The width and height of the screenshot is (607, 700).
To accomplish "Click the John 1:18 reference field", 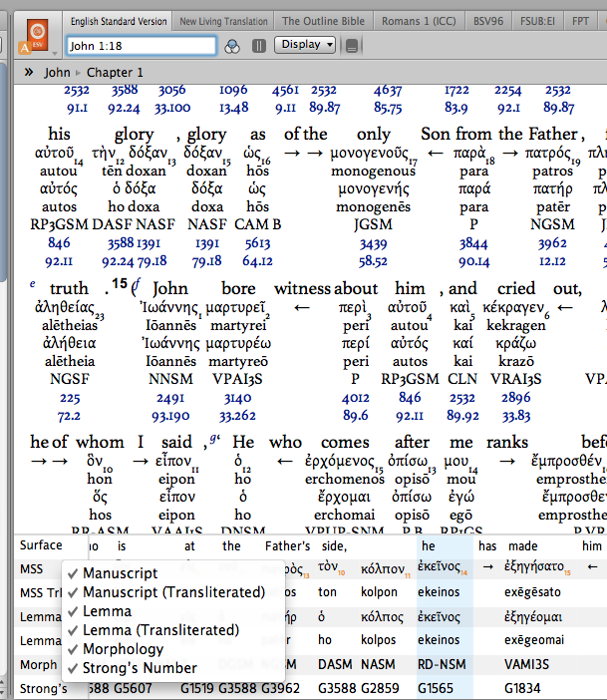I will pyautogui.click(x=142, y=46).
